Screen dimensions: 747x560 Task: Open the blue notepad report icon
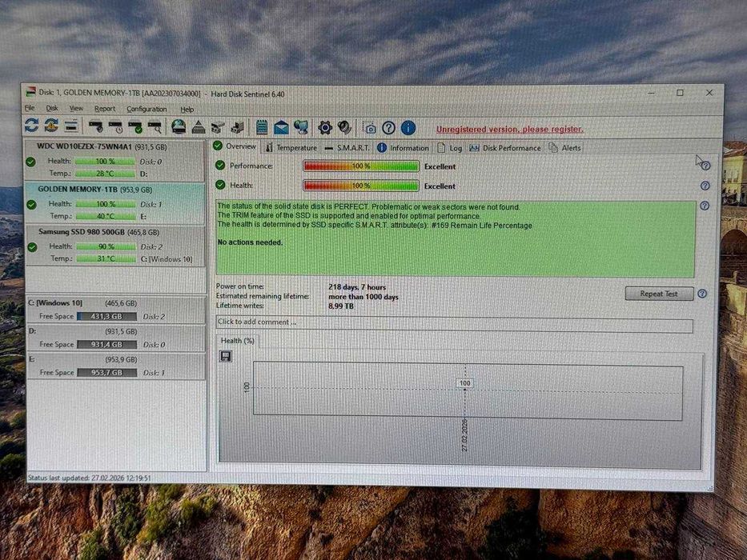[262, 127]
